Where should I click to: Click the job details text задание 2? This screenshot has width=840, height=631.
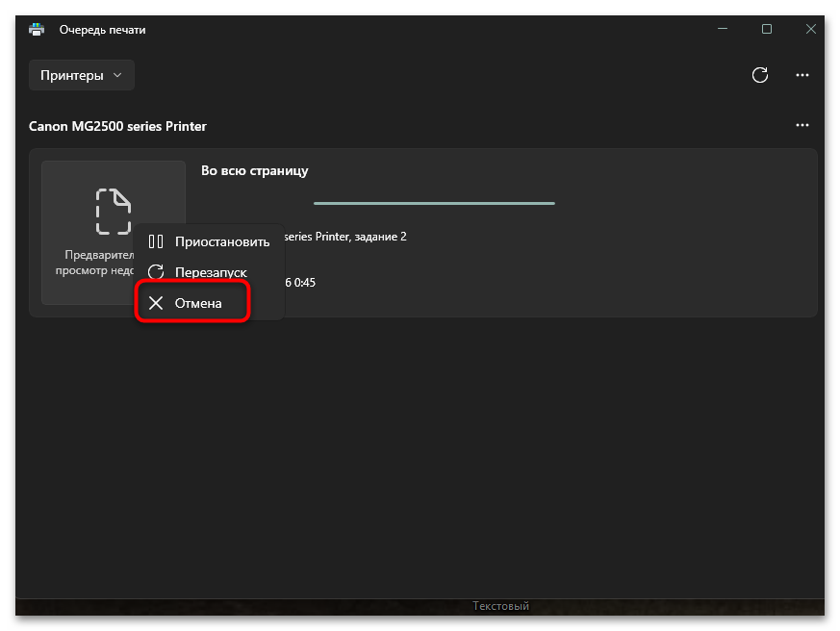point(380,237)
